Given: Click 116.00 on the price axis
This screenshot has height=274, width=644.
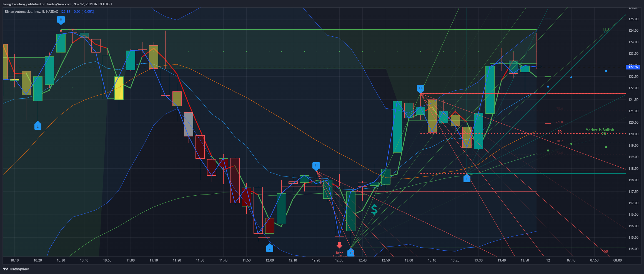Looking at the screenshot, I should coord(633,226).
